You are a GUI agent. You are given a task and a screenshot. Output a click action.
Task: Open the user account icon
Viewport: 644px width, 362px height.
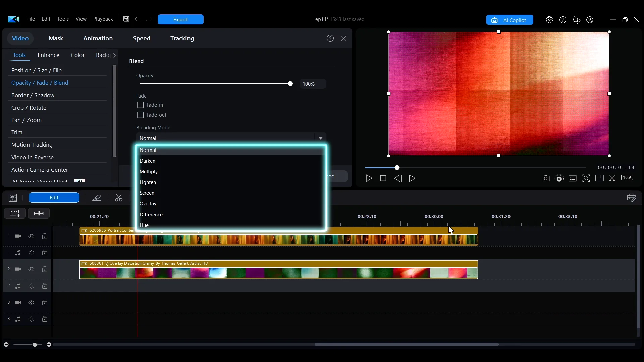click(x=590, y=20)
